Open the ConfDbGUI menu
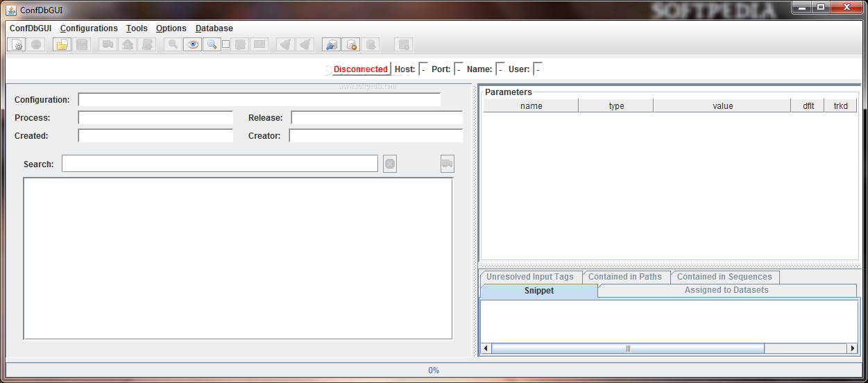 (31, 28)
